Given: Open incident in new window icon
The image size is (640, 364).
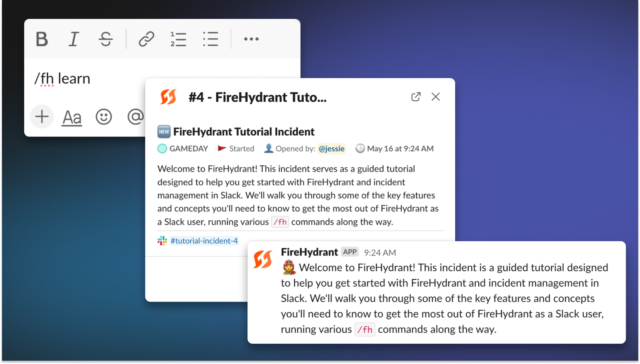Looking at the screenshot, I should 416,97.
